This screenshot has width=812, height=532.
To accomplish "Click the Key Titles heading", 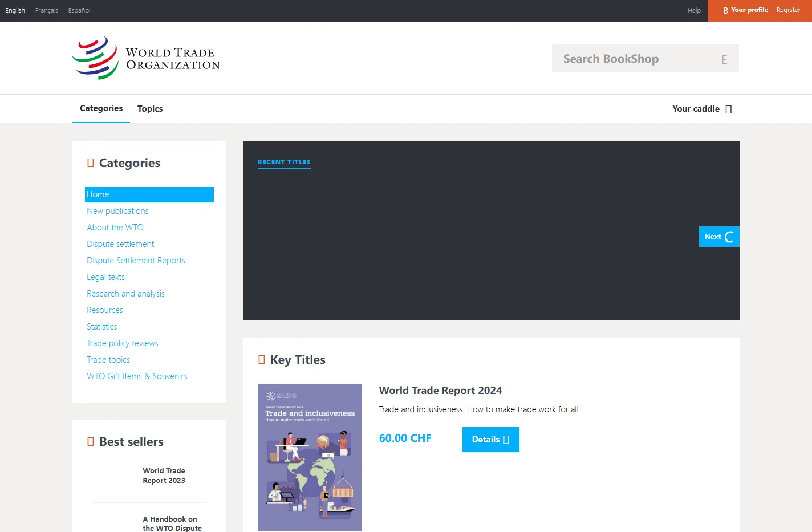I will pyautogui.click(x=298, y=360).
